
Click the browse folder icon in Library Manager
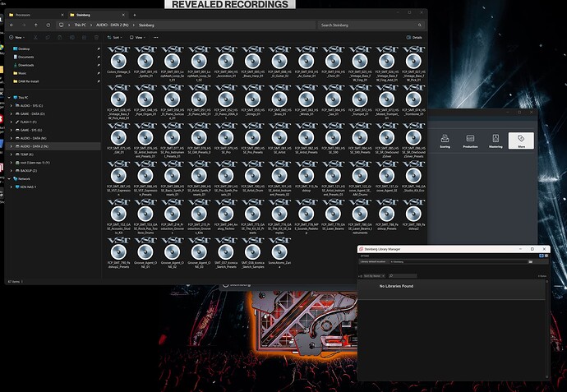click(x=531, y=261)
